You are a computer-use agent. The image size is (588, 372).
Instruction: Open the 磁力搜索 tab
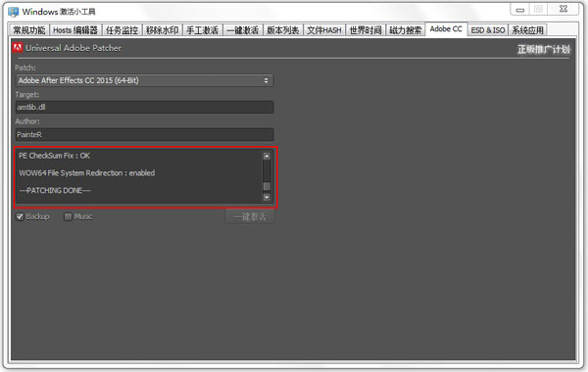(x=406, y=30)
